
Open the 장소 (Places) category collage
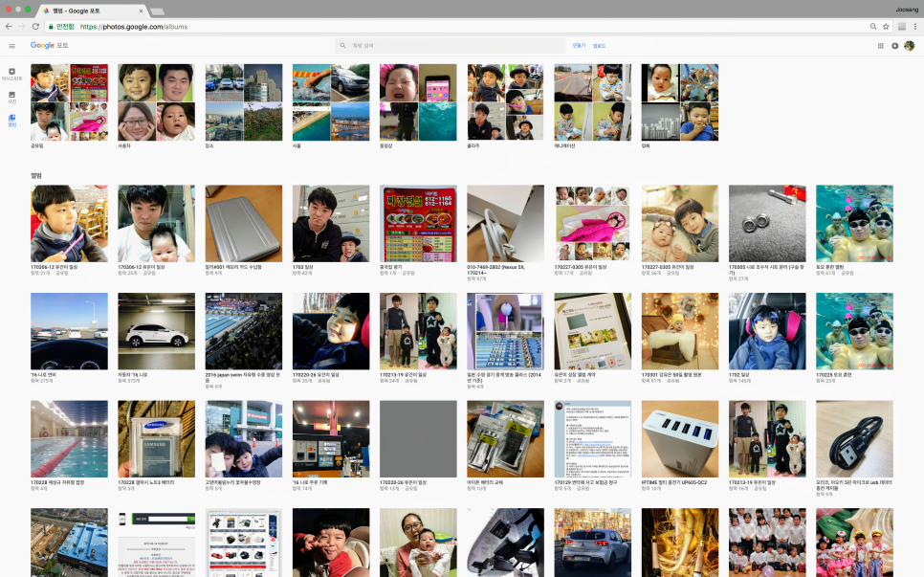(x=243, y=102)
